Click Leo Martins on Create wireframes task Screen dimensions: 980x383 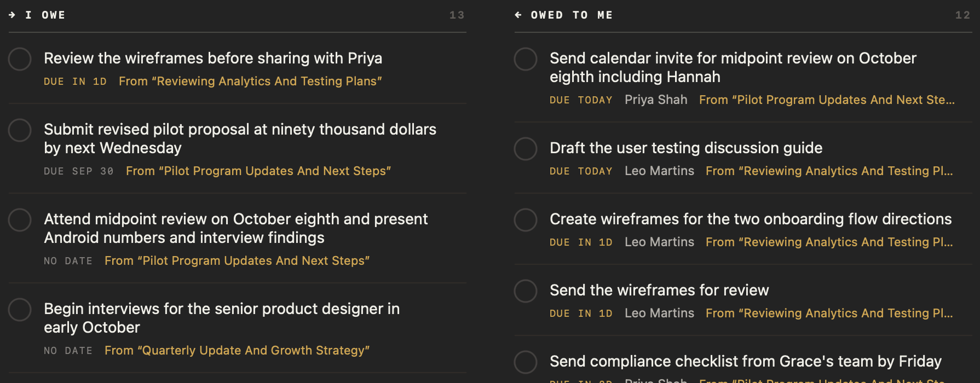click(x=659, y=242)
